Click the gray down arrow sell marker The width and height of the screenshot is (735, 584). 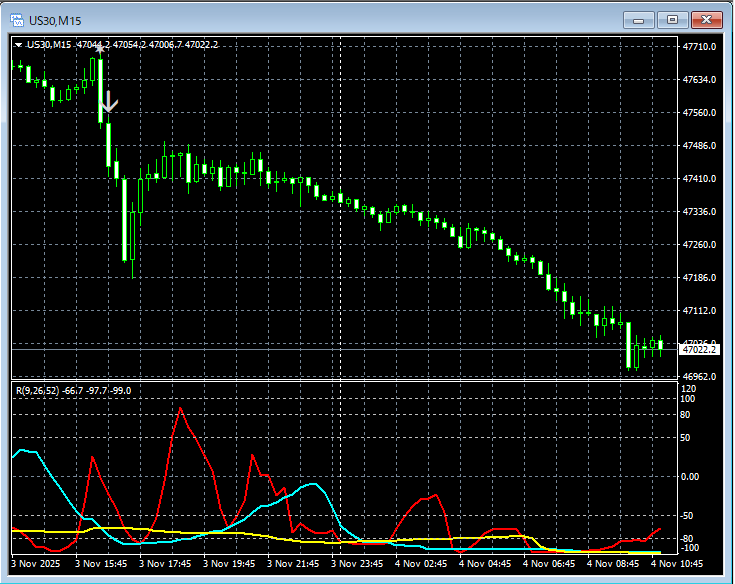110,101
